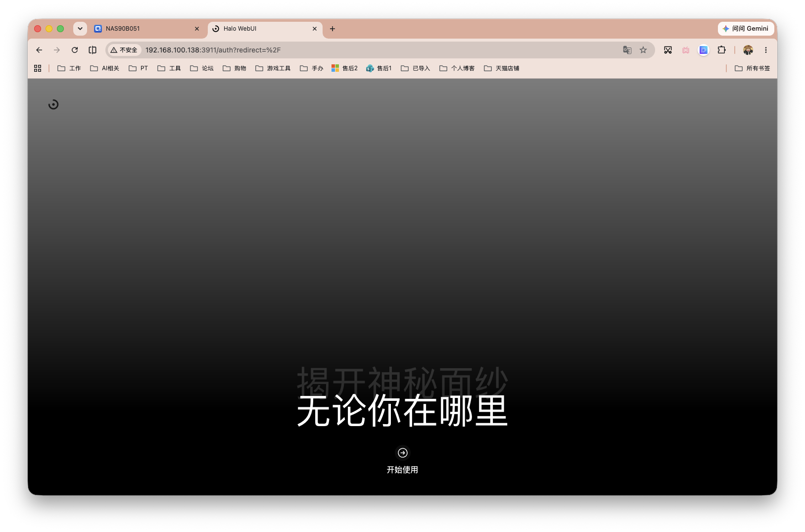805x532 pixels.
Task: Click the red close window button
Action: (38, 29)
